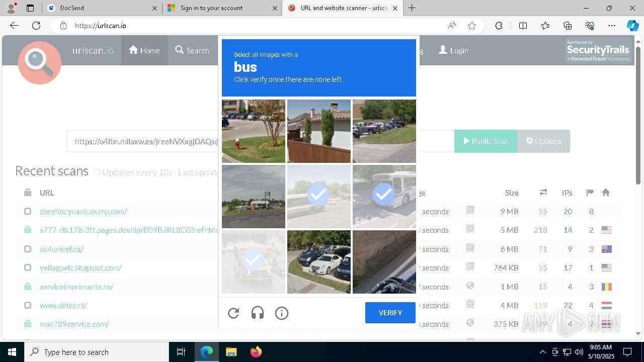Viewport: 644px width, 362px height.
Task: Click the VERIFY button
Action: (x=390, y=313)
